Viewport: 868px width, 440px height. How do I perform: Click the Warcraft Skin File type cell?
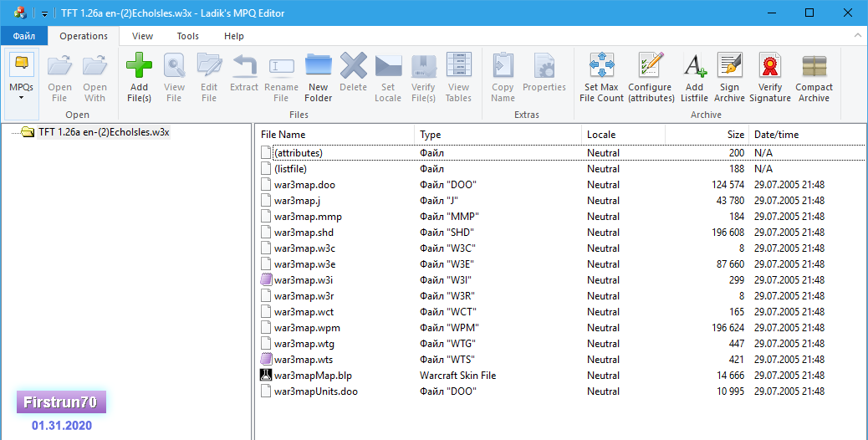(x=457, y=376)
